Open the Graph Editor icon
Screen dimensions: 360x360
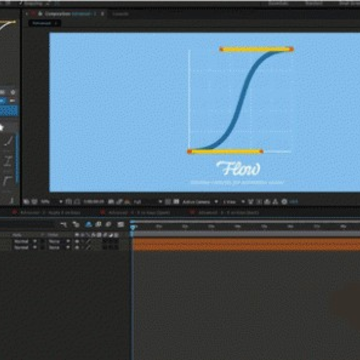[x=121, y=224]
